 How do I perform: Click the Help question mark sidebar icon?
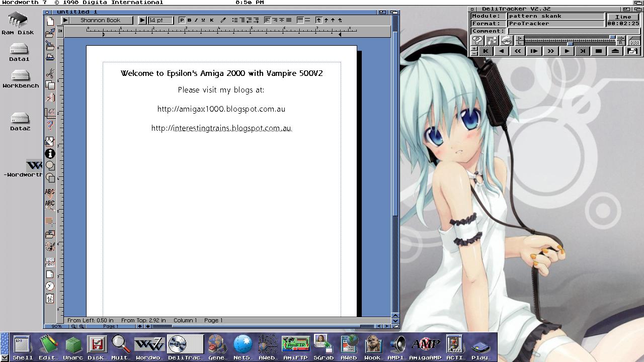coord(50,125)
